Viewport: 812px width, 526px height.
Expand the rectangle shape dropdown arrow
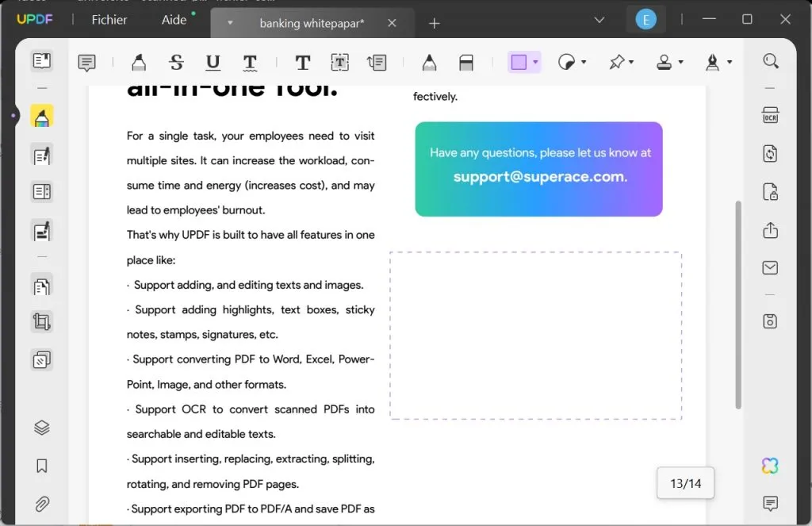(x=535, y=62)
